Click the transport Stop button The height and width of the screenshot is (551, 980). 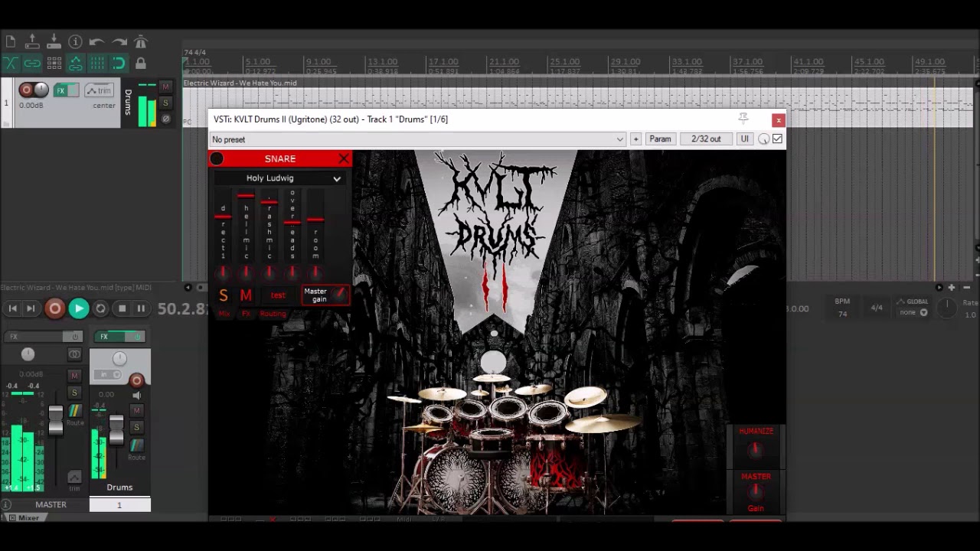122,308
